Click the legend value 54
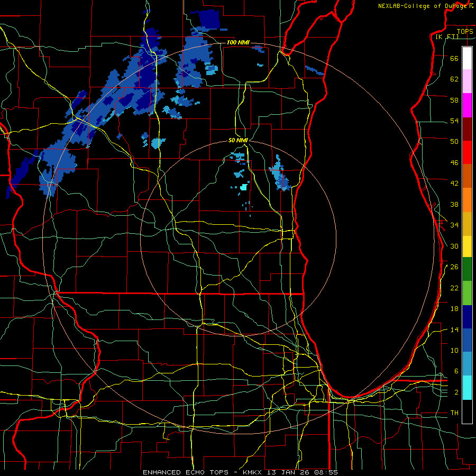 [x=454, y=121]
